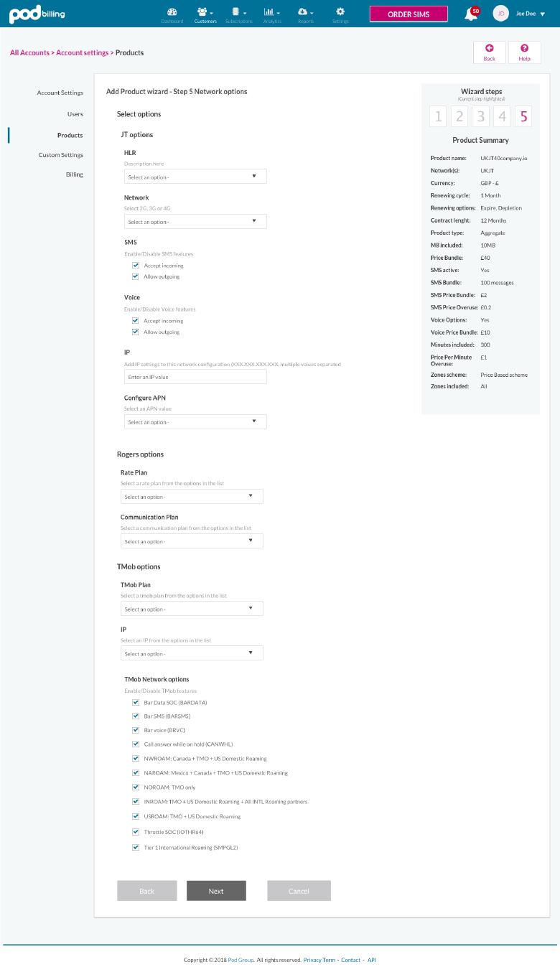The height and width of the screenshot is (972, 560).
Task: Uncheck Tier 1 International Roaming (SMPGL2)
Action: click(136, 847)
